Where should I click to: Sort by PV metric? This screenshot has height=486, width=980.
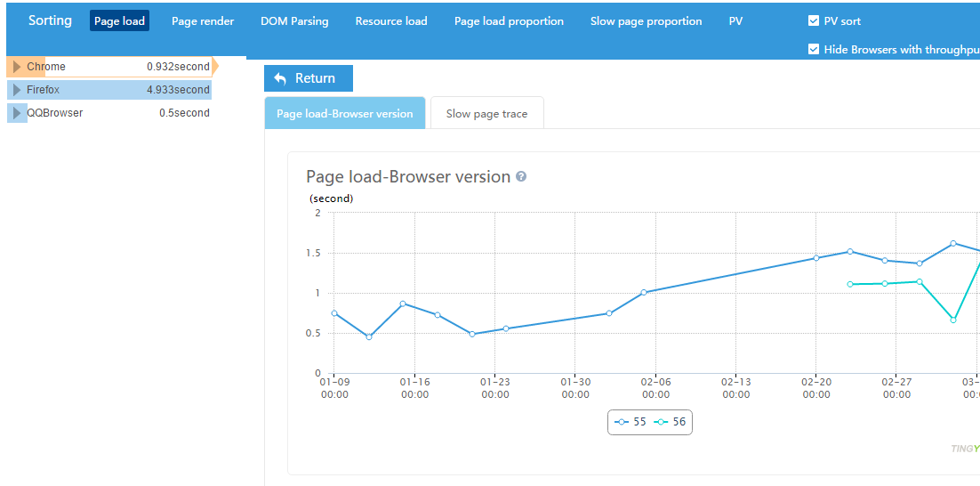[x=735, y=21]
